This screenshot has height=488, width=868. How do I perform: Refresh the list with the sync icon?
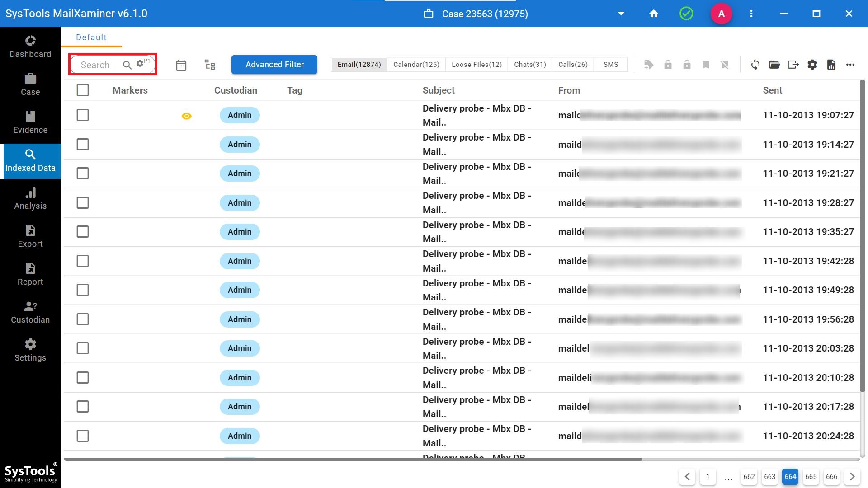(755, 65)
